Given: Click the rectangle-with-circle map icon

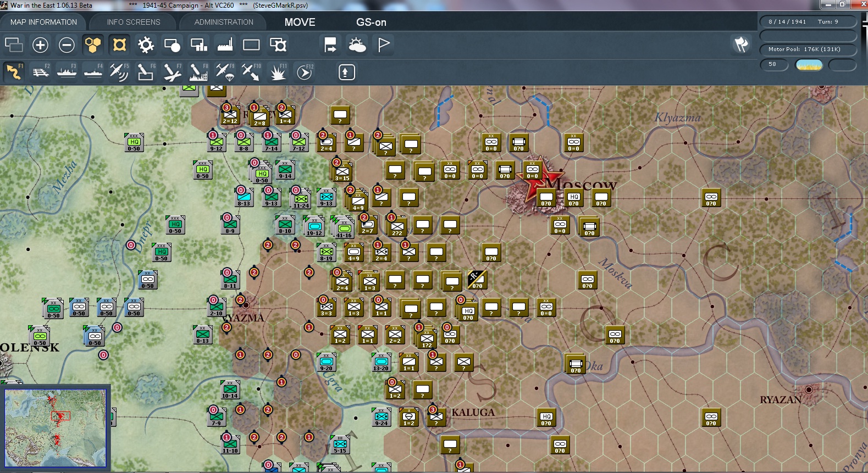Looking at the screenshot, I should 172,44.
